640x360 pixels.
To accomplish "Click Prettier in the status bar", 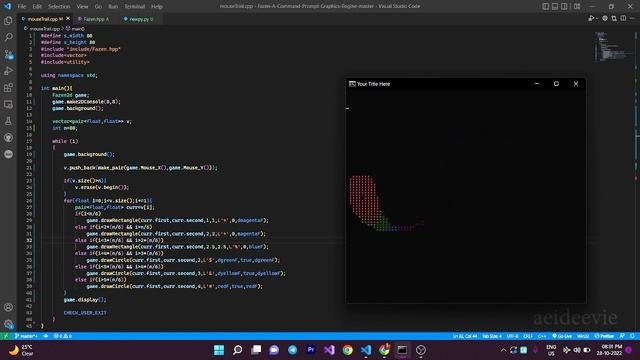I will pyautogui.click(x=604, y=336).
